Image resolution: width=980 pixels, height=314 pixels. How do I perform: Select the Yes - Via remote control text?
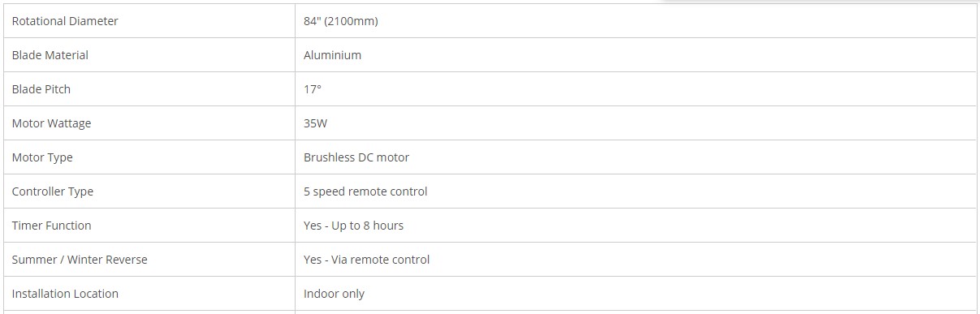(x=367, y=260)
